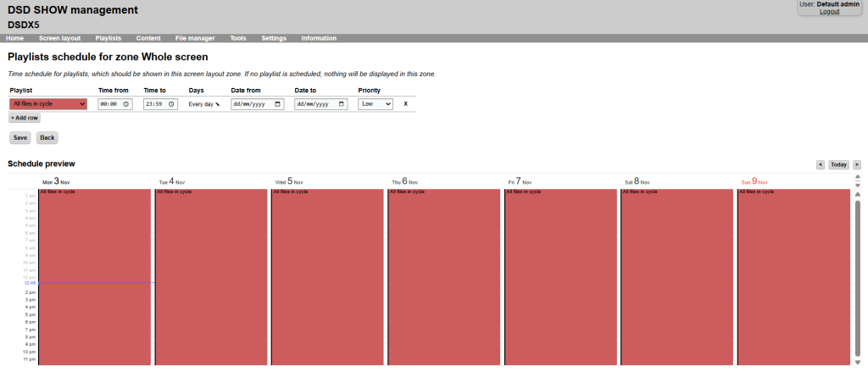Add a new schedule row

(25, 118)
